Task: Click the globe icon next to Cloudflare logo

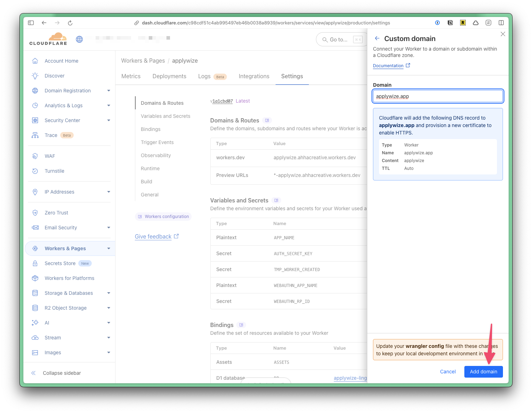Action: click(x=79, y=39)
